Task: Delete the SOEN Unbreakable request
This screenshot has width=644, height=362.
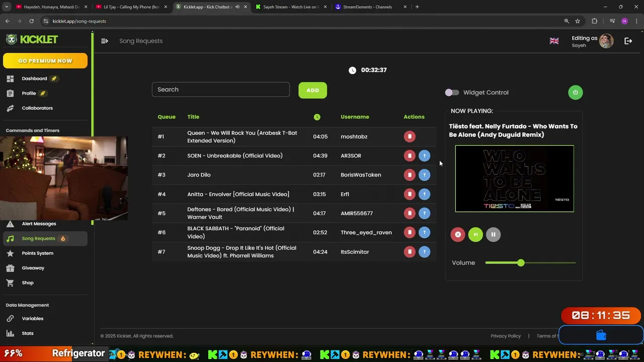Action: 410,156
